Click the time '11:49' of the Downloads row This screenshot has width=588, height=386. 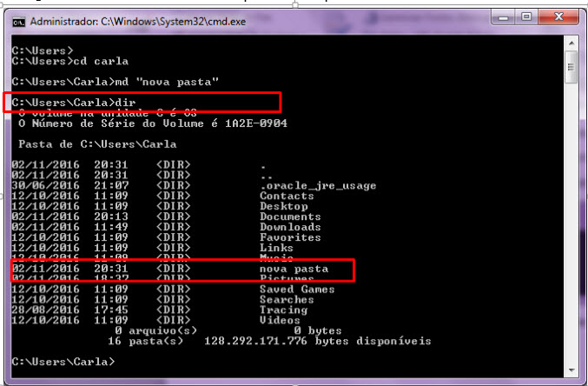click(111, 227)
